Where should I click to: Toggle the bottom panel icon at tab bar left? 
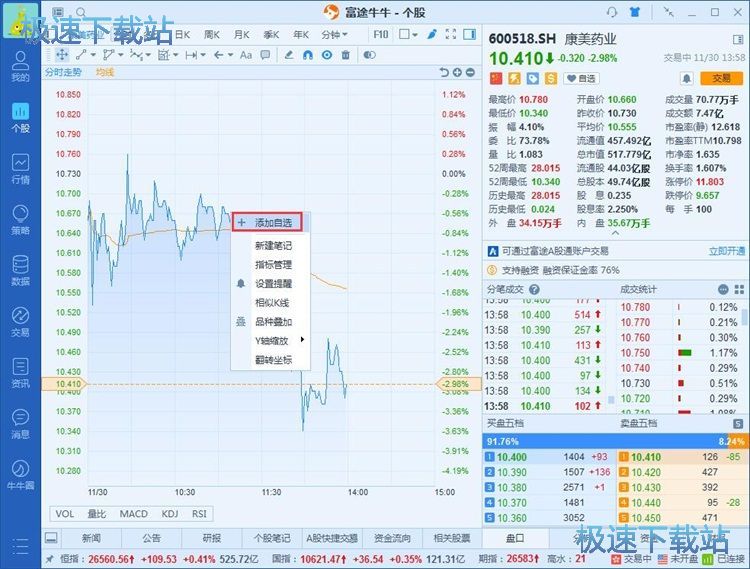[51, 538]
